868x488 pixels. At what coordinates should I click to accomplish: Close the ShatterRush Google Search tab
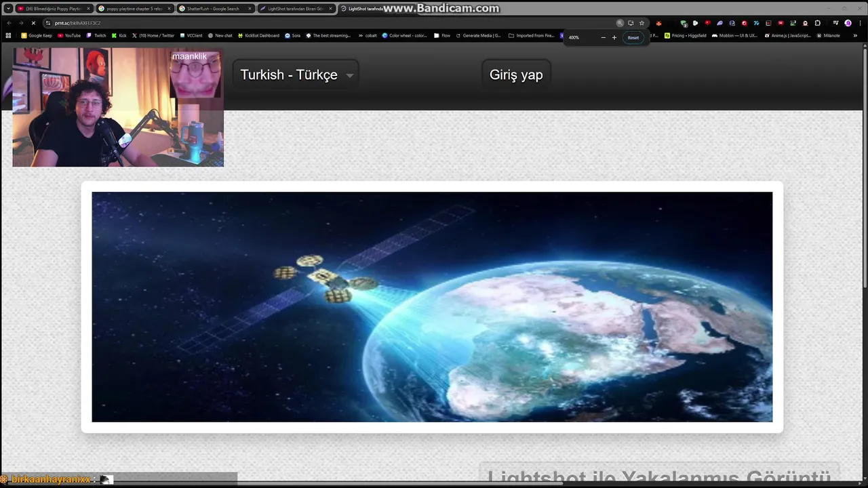(x=250, y=9)
